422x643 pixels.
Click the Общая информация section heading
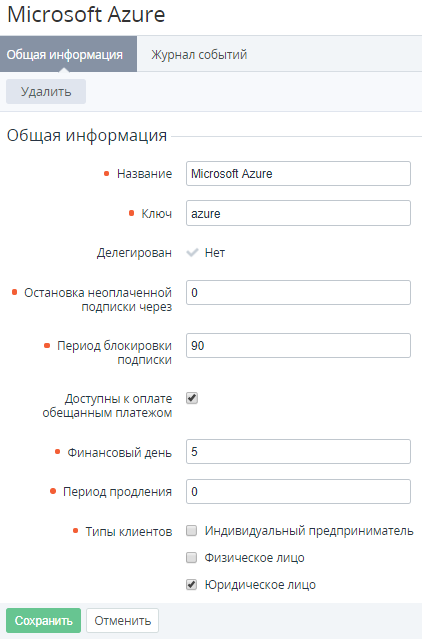(x=87, y=135)
